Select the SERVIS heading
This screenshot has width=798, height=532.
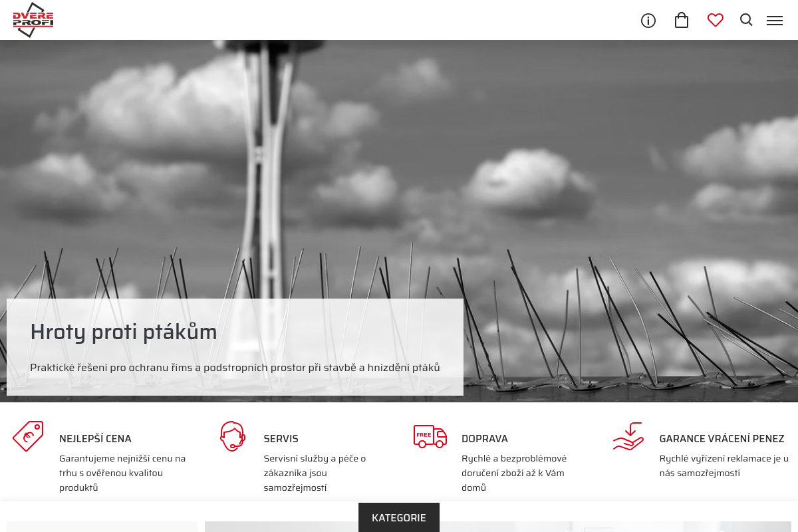[281, 439]
